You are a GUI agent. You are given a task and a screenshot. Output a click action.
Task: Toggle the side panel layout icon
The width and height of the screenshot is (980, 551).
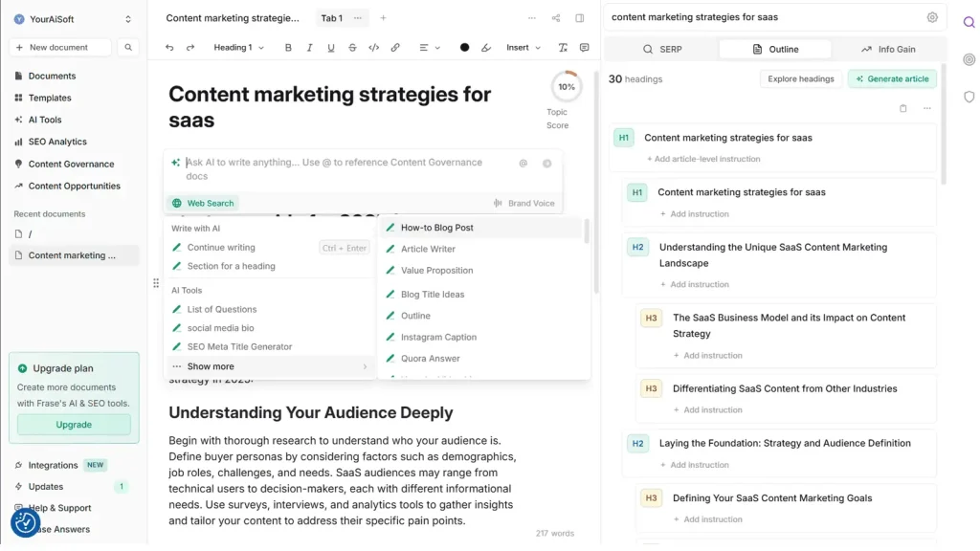point(580,18)
